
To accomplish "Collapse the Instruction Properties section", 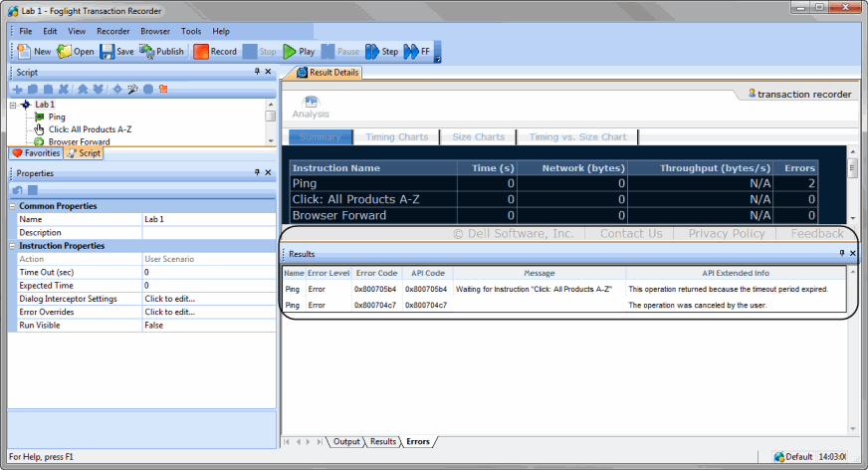I will (13, 246).
